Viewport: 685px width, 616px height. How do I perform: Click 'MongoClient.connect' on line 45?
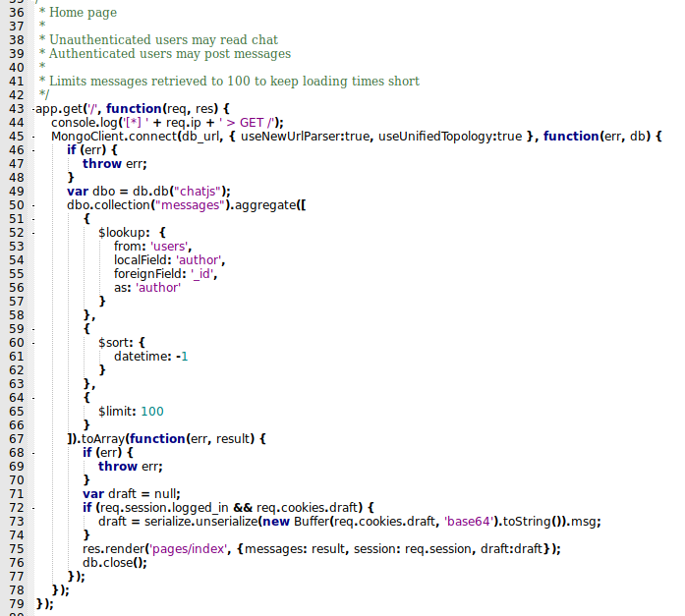pyautogui.click(x=114, y=137)
